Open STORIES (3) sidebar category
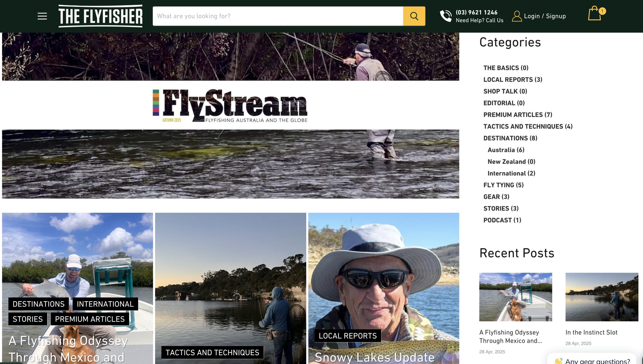Viewport: 643px width, 364px height. 501,208
